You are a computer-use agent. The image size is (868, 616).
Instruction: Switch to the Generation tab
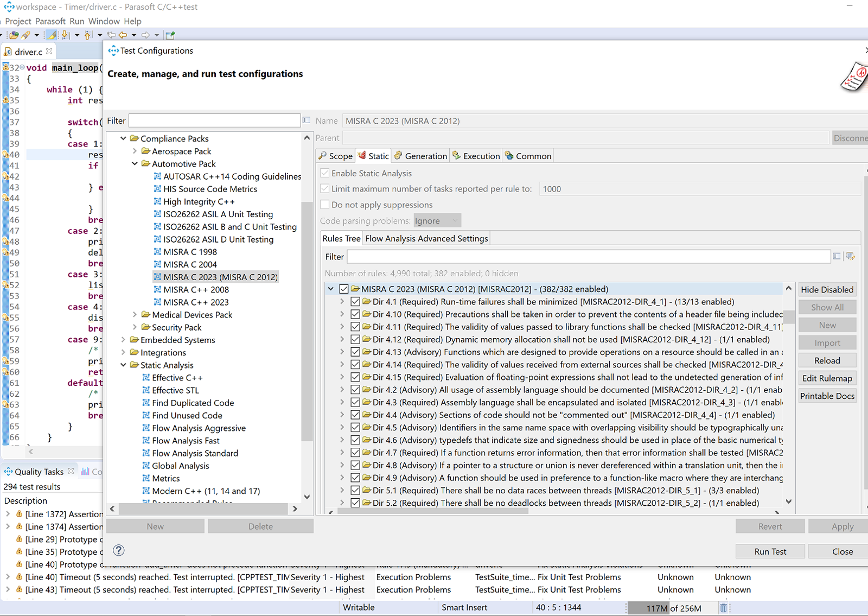(x=420, y=156)
